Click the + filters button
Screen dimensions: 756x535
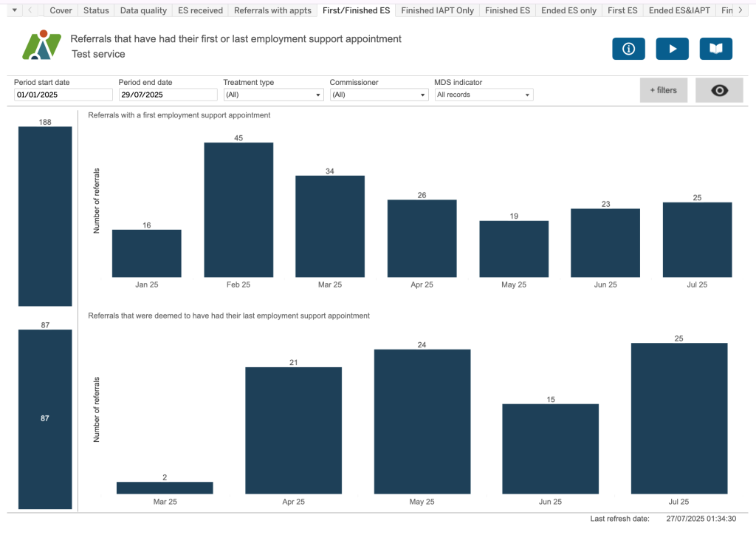click(663, 90)
